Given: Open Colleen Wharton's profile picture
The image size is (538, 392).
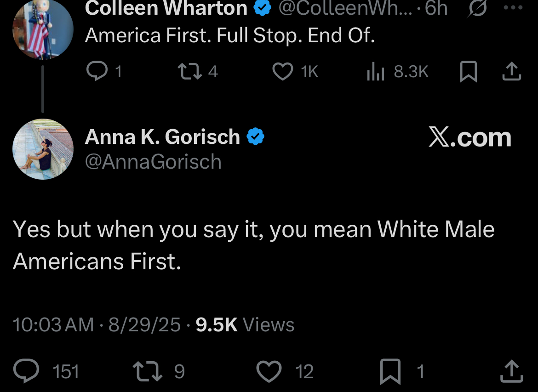Looking at the screenshot, I should point(43,30).
